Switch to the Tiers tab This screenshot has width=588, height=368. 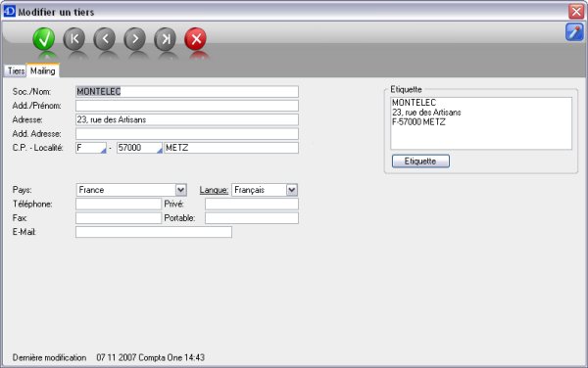pyautogui.click(x=16, y=70)
